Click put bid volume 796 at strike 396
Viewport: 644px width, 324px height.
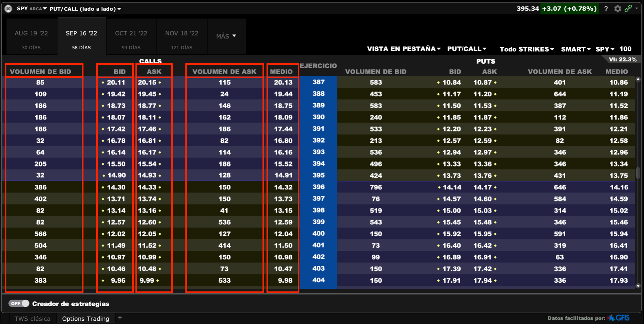click(x=376, y=187)
